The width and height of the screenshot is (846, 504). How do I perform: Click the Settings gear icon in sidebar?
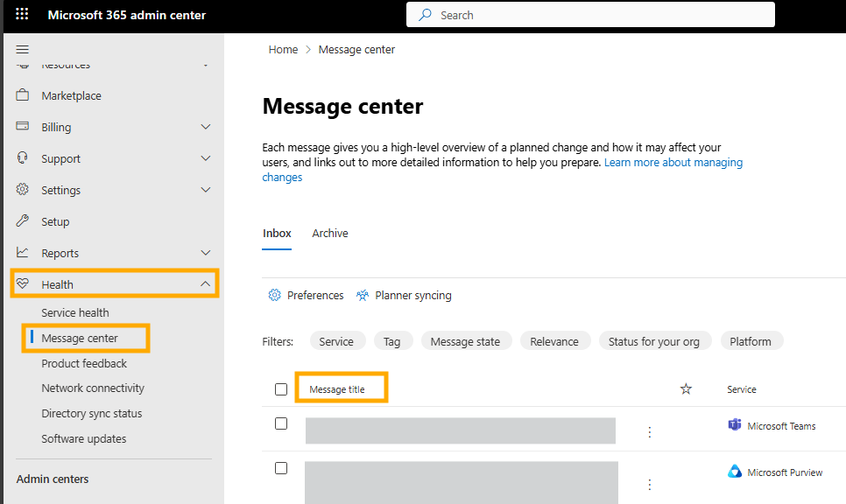pyautogui.click(x=23, y=189)
